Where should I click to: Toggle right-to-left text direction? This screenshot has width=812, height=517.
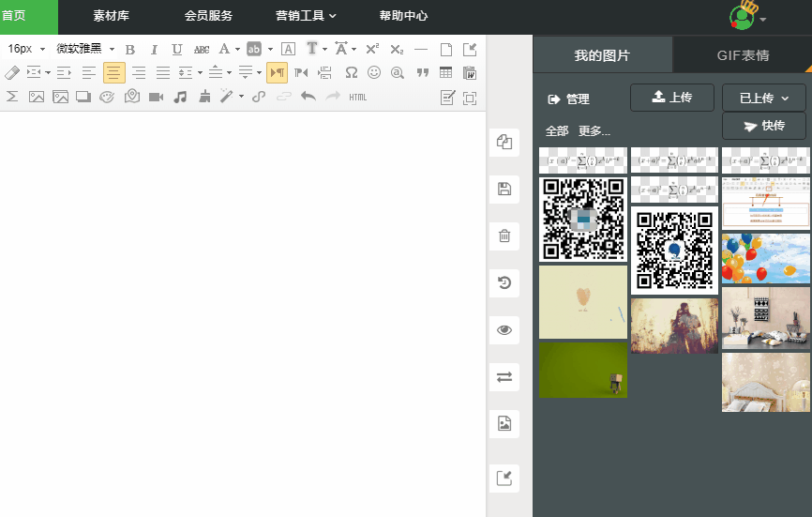pos(301,72)
